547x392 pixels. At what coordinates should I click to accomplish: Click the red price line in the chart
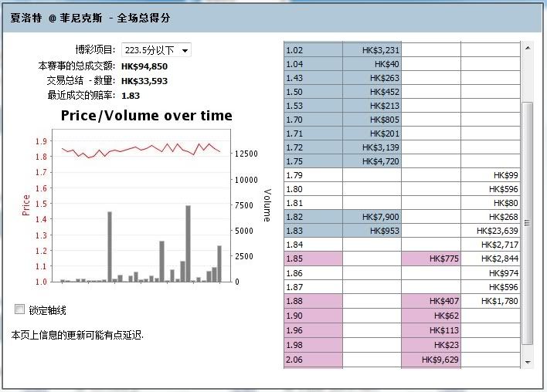point(124,149)
